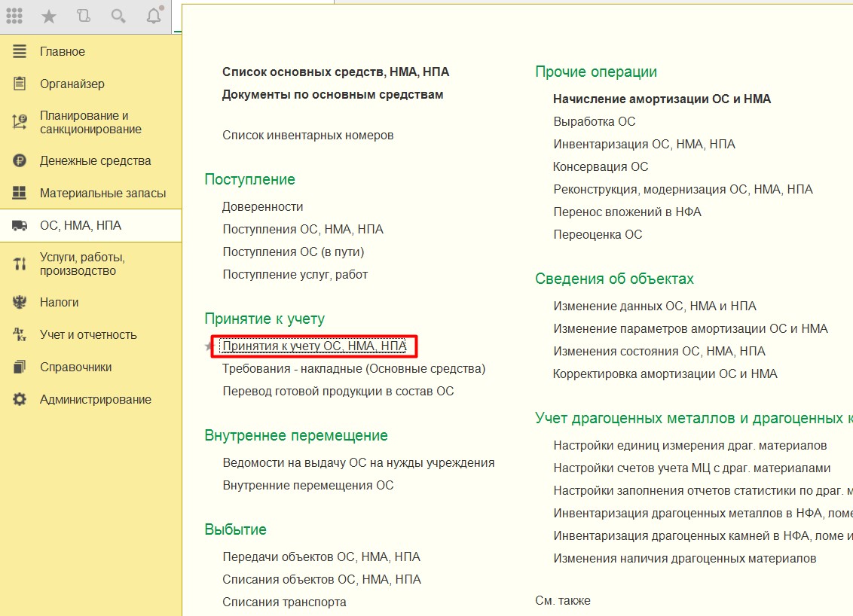
Task: Open Изменения наличия драгоценных материалов
Action: 685,558
